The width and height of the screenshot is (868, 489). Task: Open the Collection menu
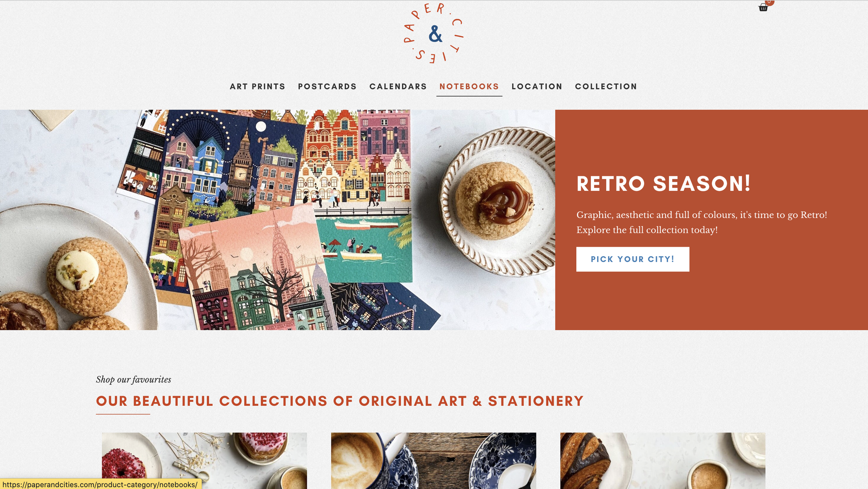click(606, 86)
